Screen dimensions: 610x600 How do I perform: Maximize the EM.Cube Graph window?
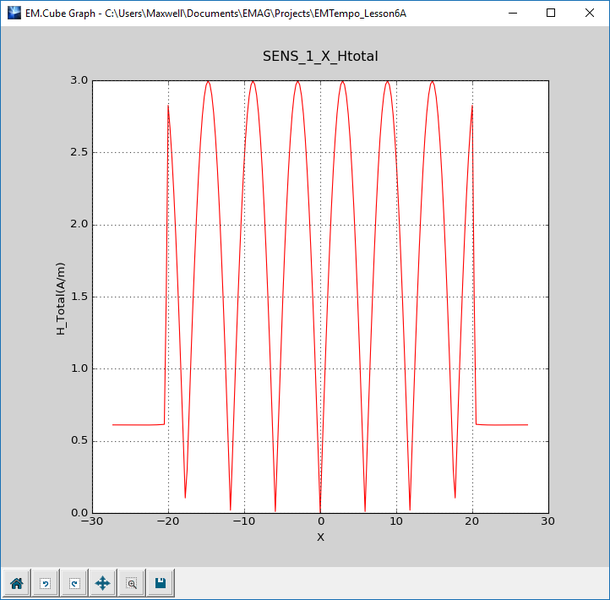coord(551,13)
